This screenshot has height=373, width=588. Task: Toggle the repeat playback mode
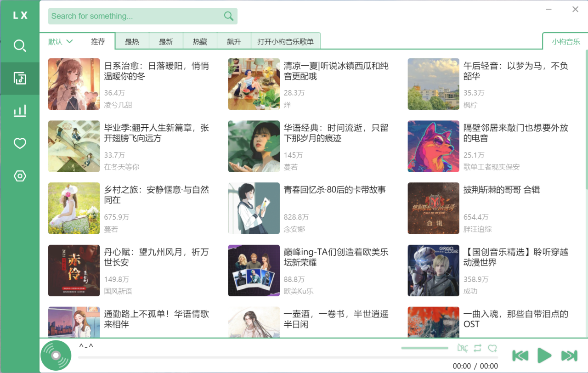[x=477, y=349]
